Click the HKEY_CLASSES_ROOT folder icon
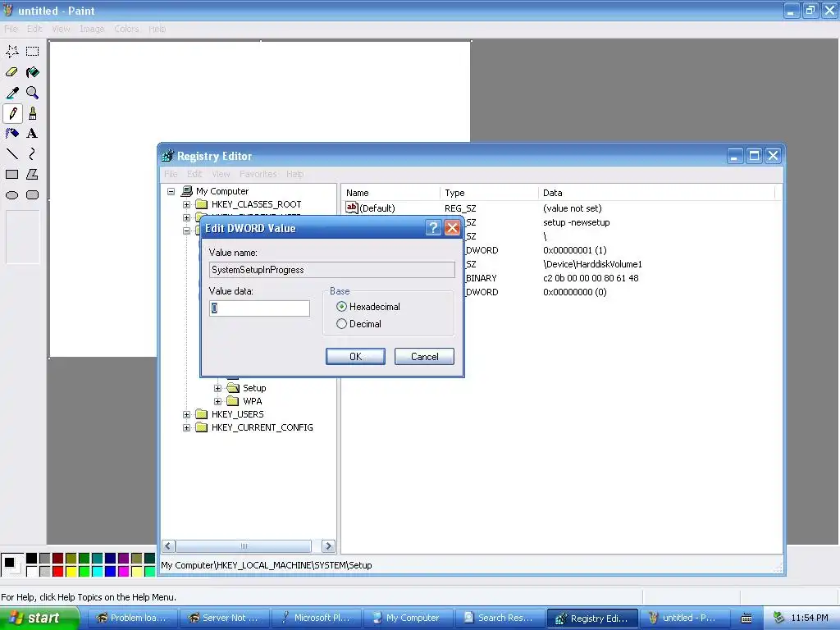Image resolution: width=840 pixels, height=630 pixels. click(202, 204)
